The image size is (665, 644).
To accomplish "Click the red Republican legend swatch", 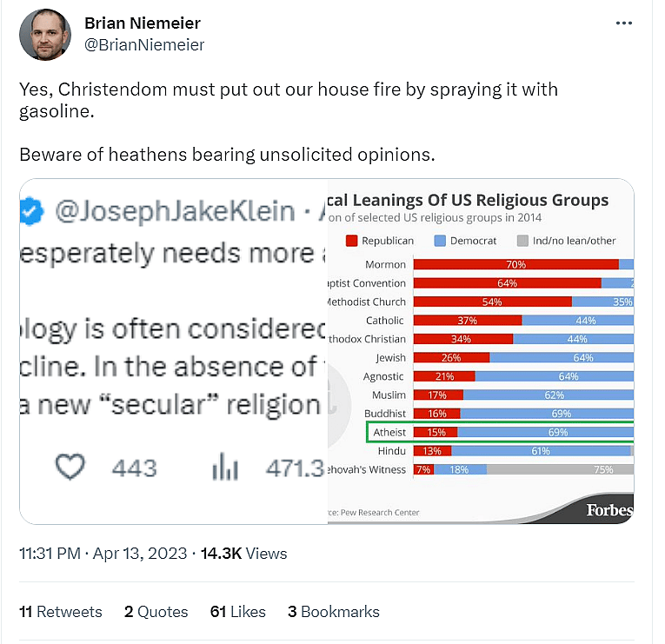I will (352, 241).
